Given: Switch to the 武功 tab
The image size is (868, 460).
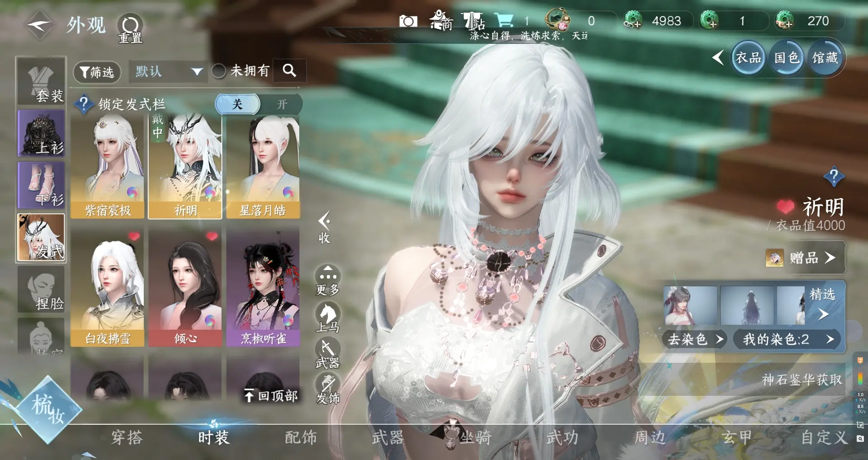Looking at the screenshot, I should [x=562, y=437].
